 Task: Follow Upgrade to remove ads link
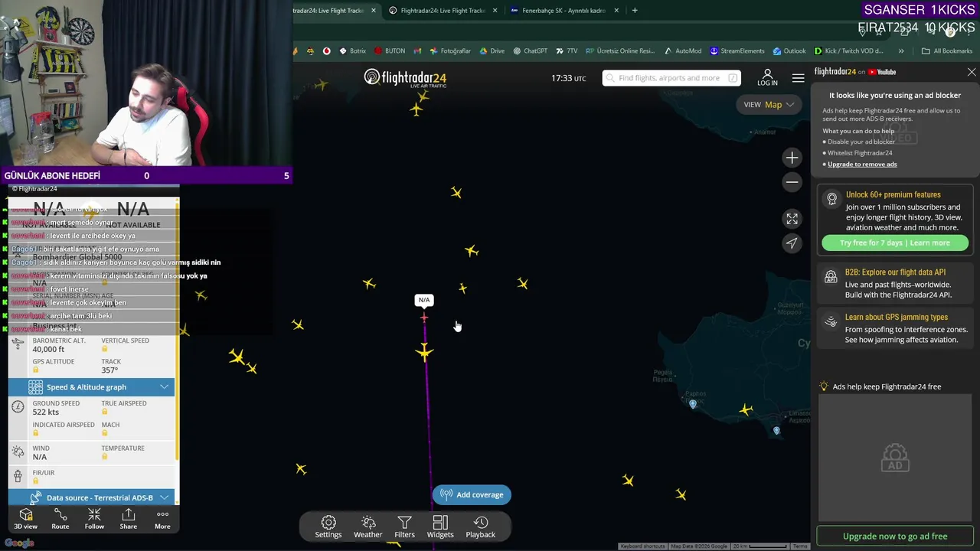point(862,165)
